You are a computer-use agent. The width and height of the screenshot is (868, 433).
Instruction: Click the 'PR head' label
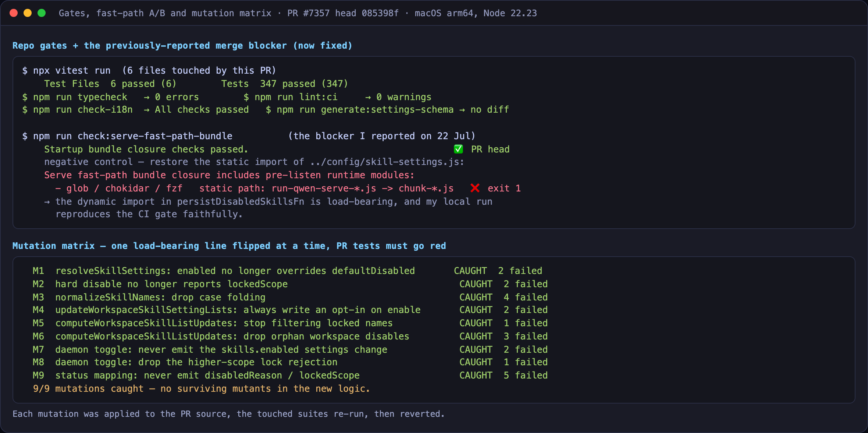(490, 149)
